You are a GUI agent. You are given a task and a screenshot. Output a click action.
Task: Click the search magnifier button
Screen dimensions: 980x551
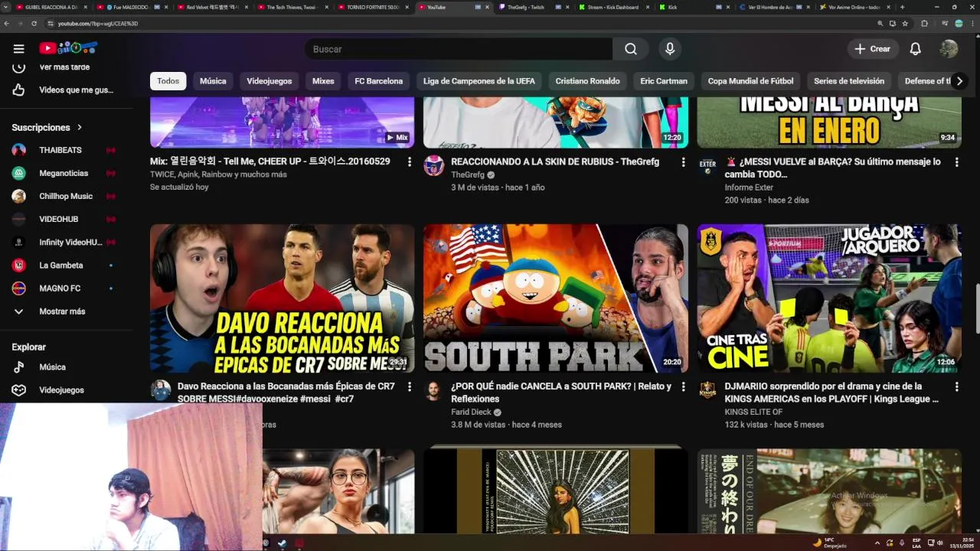coord(631,49)
